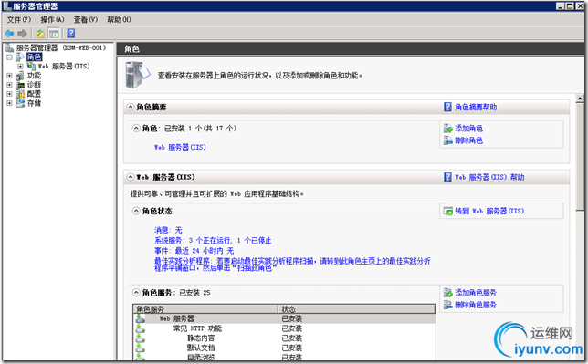The image size is (588, 364).
Task: Click the 转到 Web 服务器 (IIS) icon
Action: coord(448,211)
